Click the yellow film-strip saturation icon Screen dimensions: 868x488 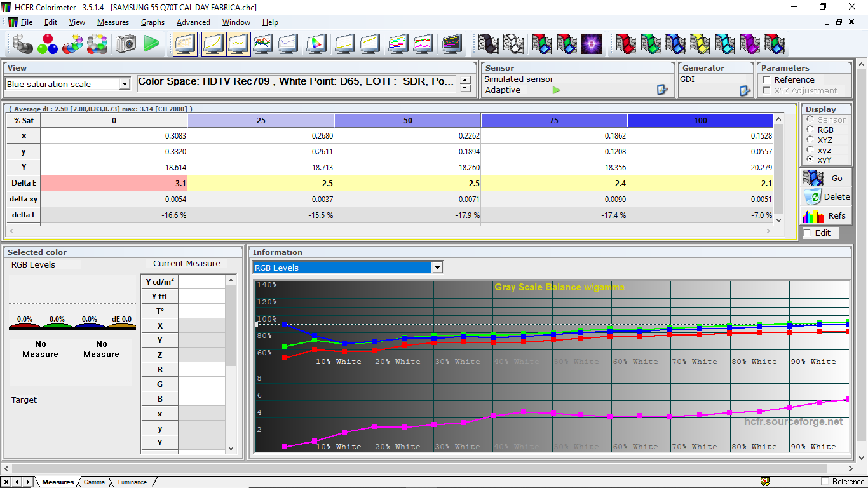tap(700, 44)
